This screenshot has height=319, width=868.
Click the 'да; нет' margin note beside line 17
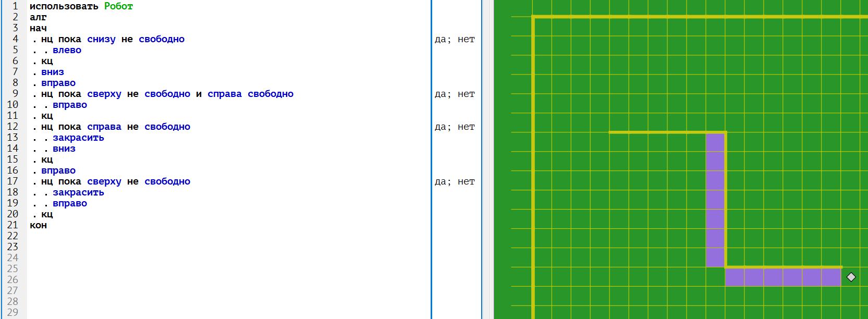pyautogui.click(x=455, y=181)
